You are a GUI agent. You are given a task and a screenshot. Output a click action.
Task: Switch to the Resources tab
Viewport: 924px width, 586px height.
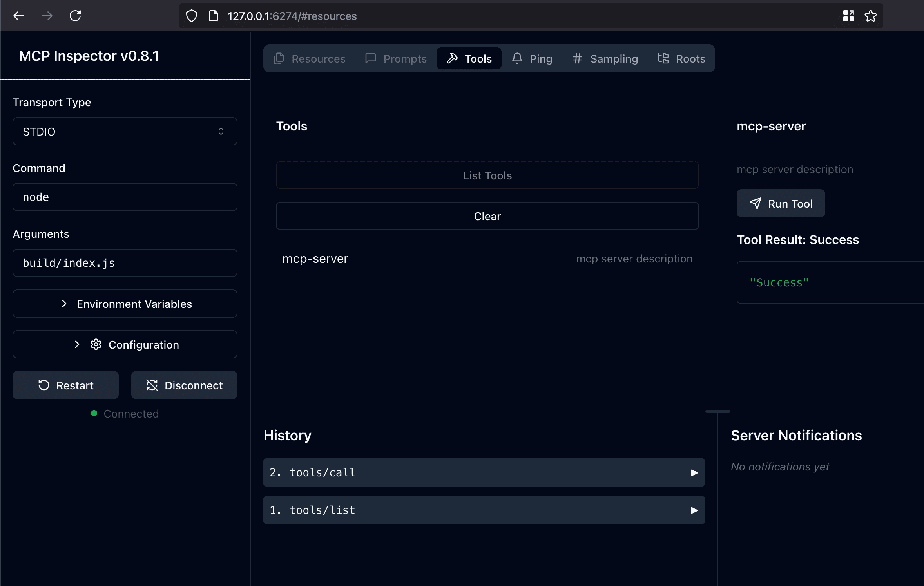click(x=310, y=59)
